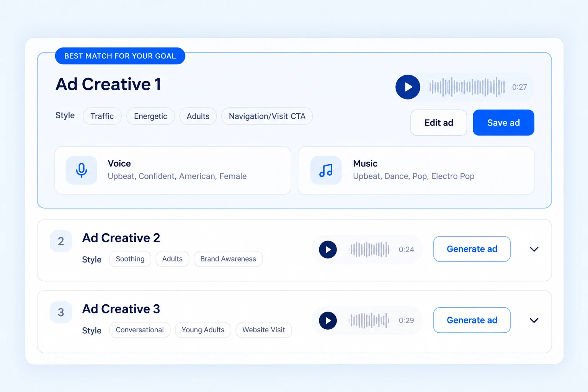Screen dimensions: 588x392
Task: Click the number 3 badge
Action: pyautogui.click(x=61, y=312)
